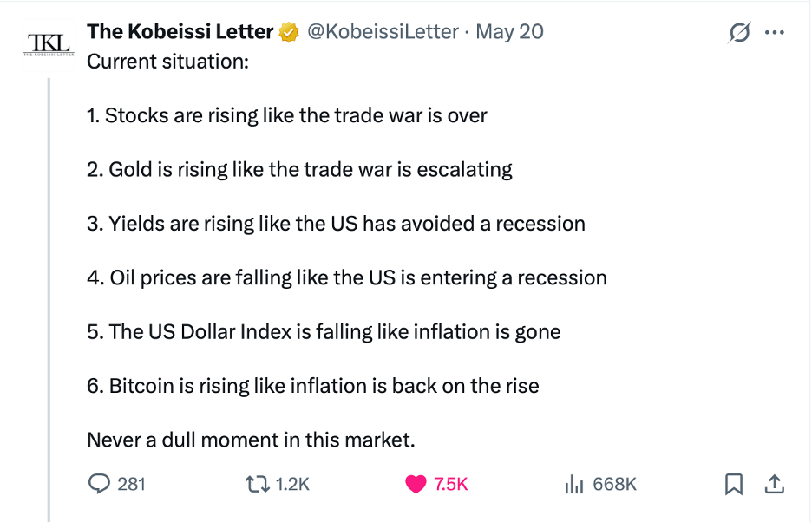Click the repost arrows icon
812x522 pixels.
(259, 484)
